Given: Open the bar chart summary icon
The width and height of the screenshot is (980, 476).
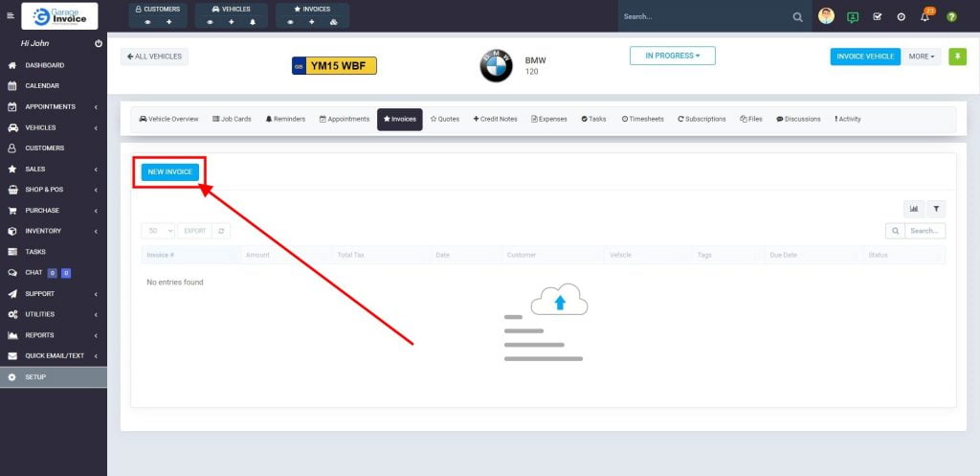Looking at the screenshot, I should [914, 209].
